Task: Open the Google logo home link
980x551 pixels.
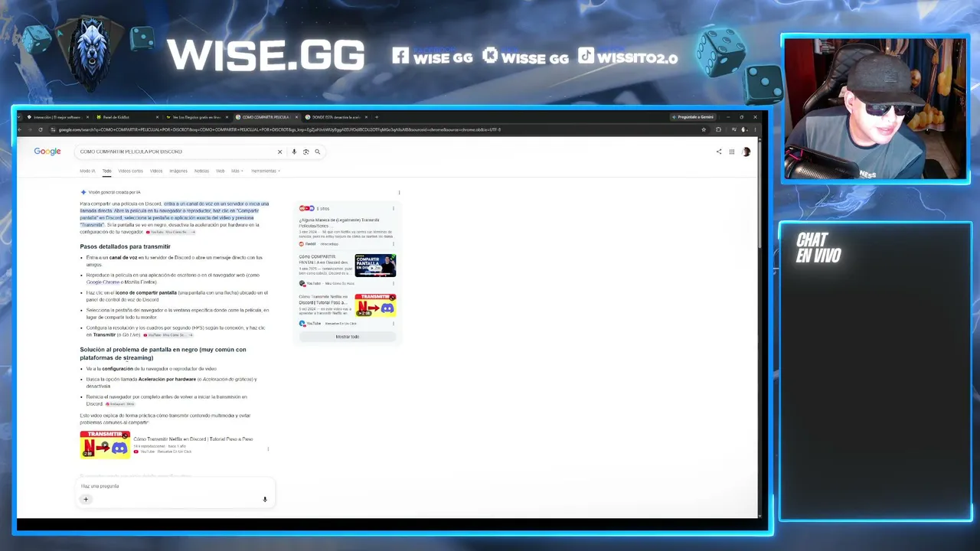Action: point(47,152)
